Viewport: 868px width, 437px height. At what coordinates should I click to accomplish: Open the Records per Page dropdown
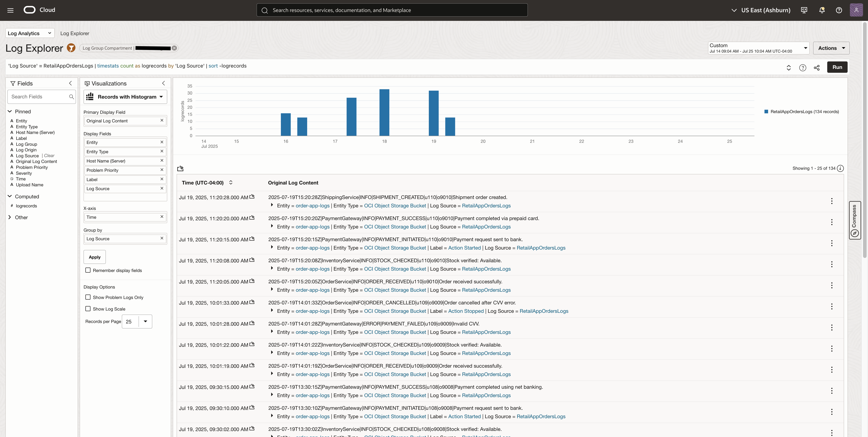pos(145,321)
